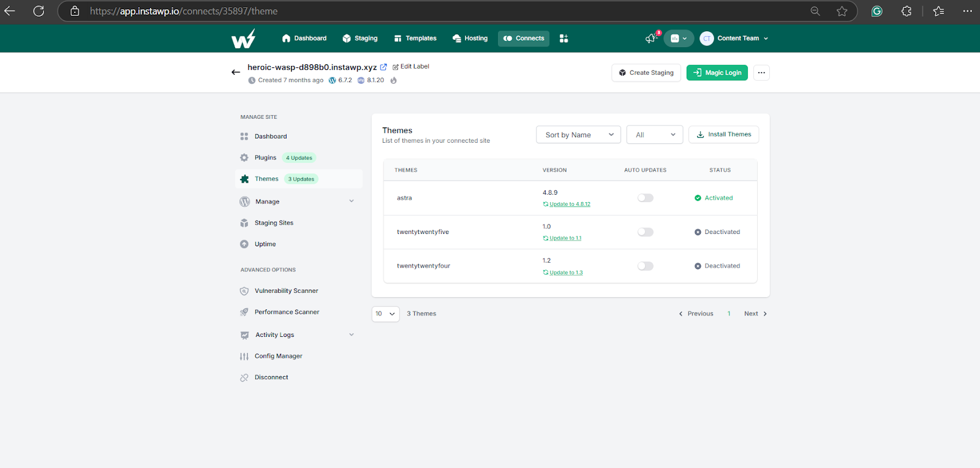Click the WordPress version 6.7.2 icon
The width and height of the screenshot is (980, 468).
point(333,80)
